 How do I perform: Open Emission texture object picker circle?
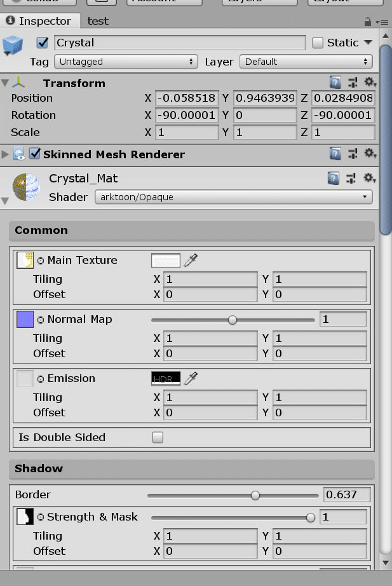click(x=41, y=379)
